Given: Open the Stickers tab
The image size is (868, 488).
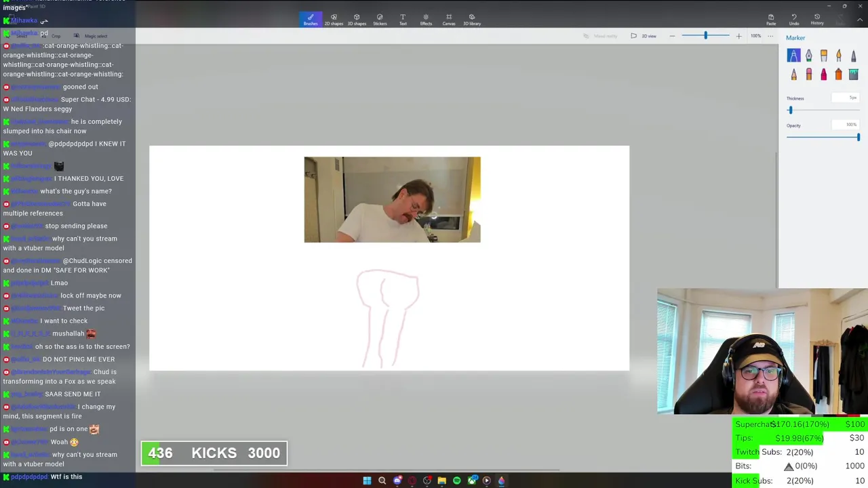Looking at the screenshot, I should pos(380,20).
